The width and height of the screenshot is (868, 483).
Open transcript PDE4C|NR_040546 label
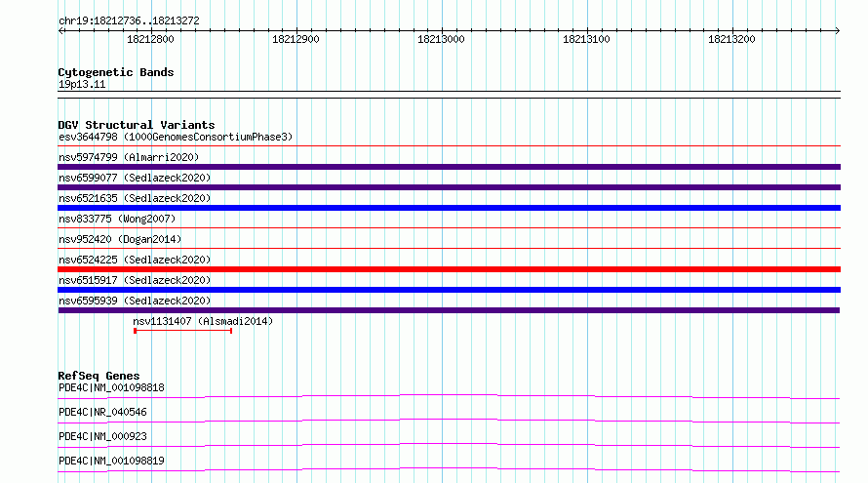tap(102, 412)
